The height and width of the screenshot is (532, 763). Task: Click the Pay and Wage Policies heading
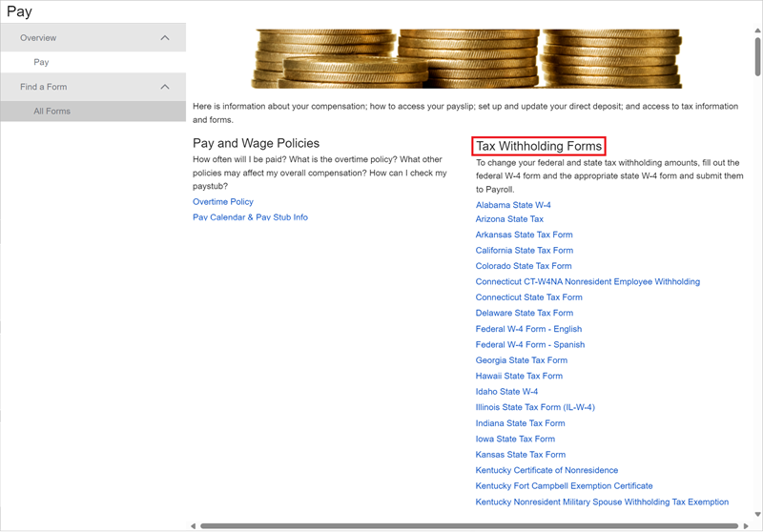point(256,143)
